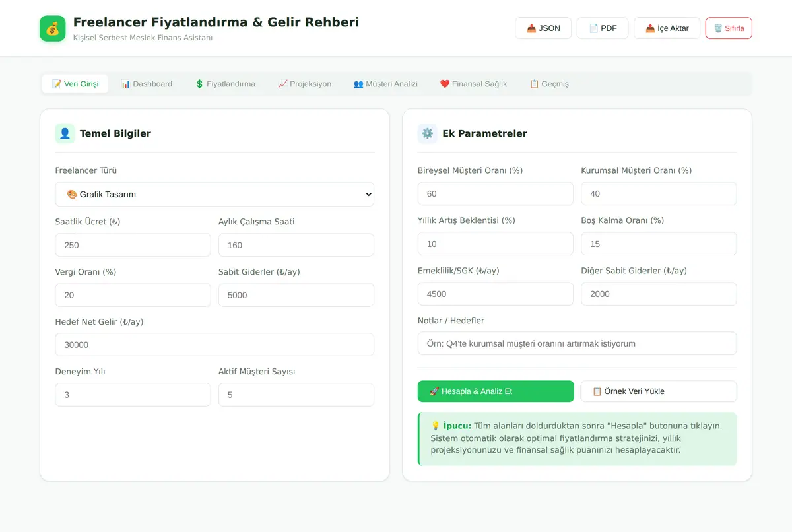Viewport: 792px width, 532px height.
Task: Run Hesapla & Analiz Et
Action: click(x=496, y=391)
